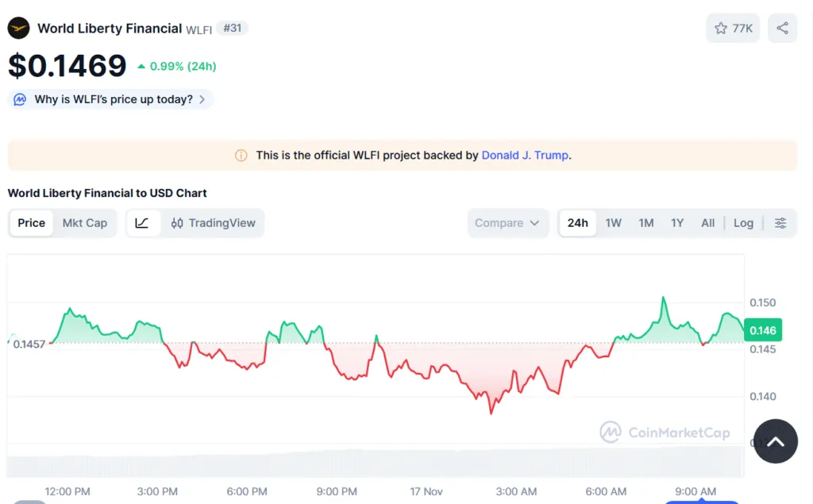Select the 1W time range

(614, 223)
